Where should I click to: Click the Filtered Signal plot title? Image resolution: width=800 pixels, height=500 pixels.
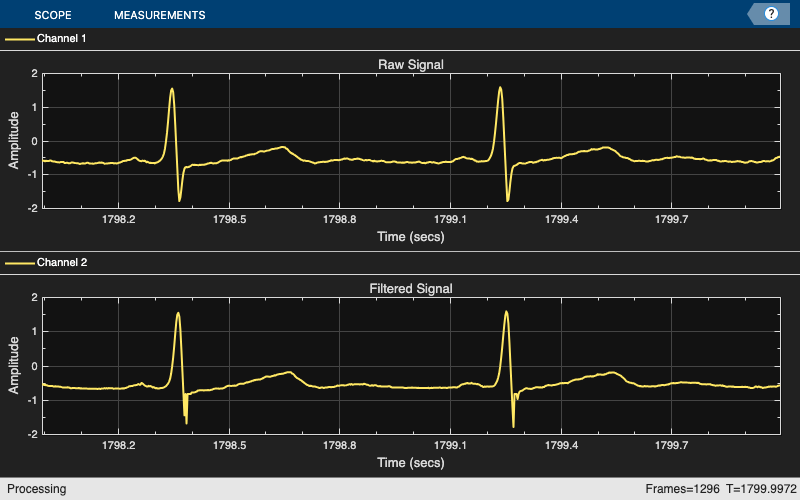point(411,289)
